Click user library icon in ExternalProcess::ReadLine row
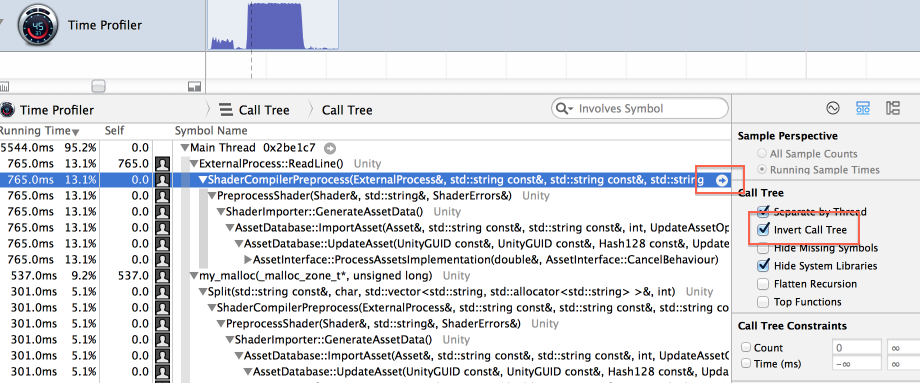This screenshot has width=920, height=383. click(x=162, y=164)
